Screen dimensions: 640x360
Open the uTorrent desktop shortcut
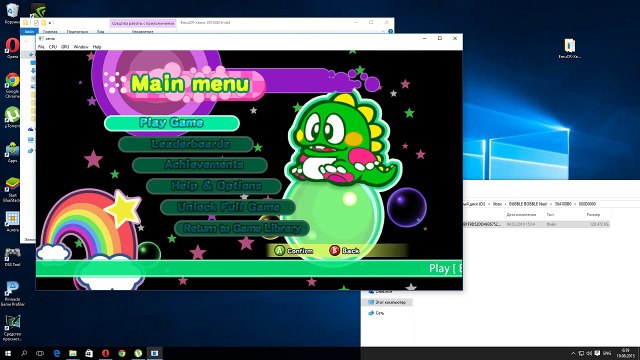tap(12, 117)
